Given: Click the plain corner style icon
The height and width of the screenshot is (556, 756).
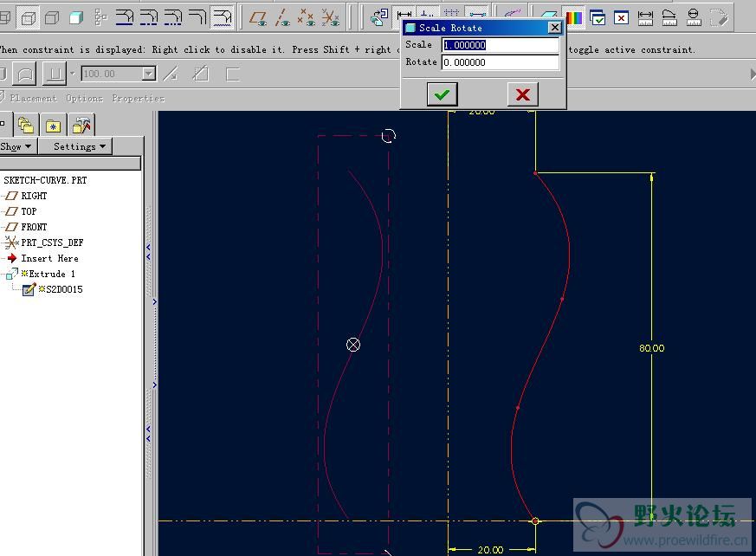Looking at the screenshot, I should pos(197,17).
